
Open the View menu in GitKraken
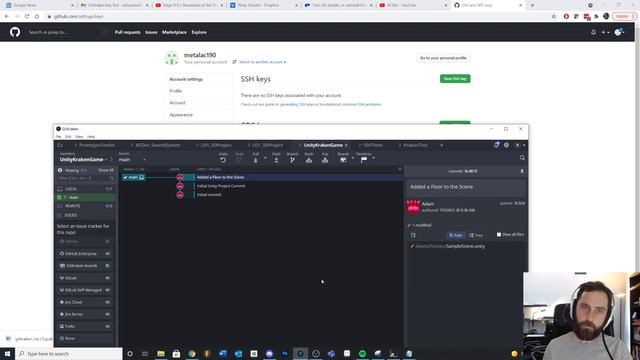click(x=79, y=137)
